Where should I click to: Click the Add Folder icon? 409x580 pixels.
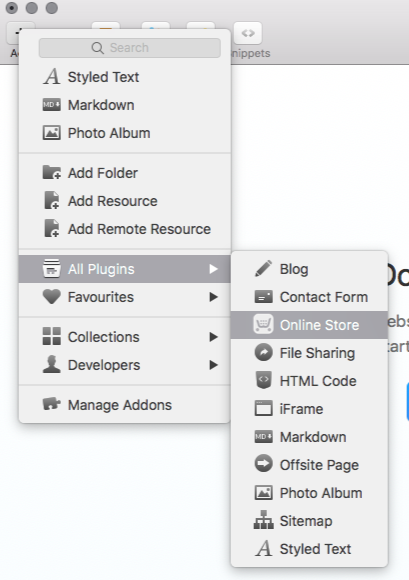tap(51, 172)
